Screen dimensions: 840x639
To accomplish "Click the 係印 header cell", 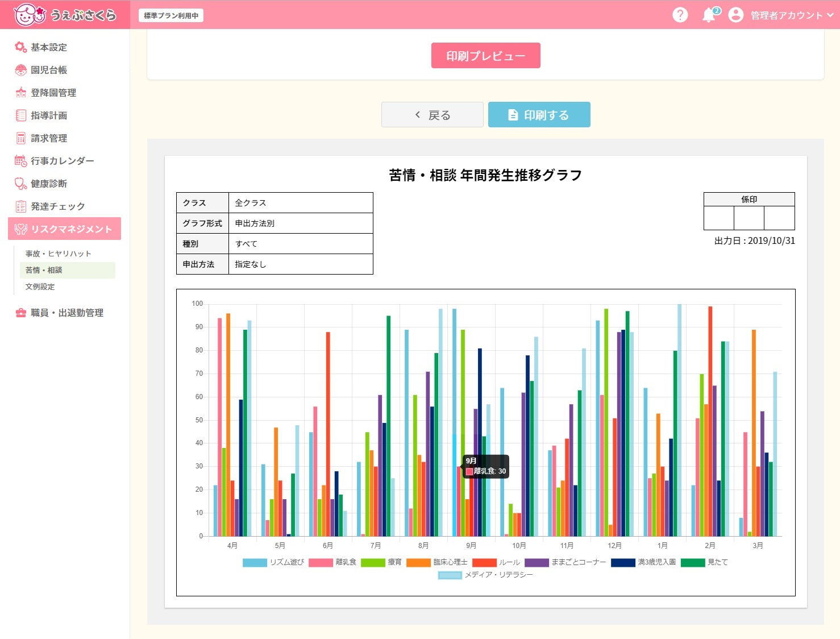I will [749, 200].
